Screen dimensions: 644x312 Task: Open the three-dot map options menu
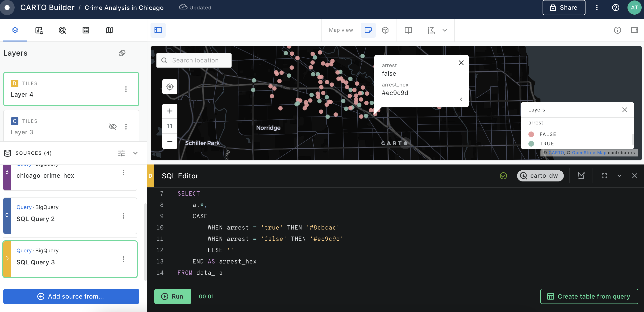597,8
